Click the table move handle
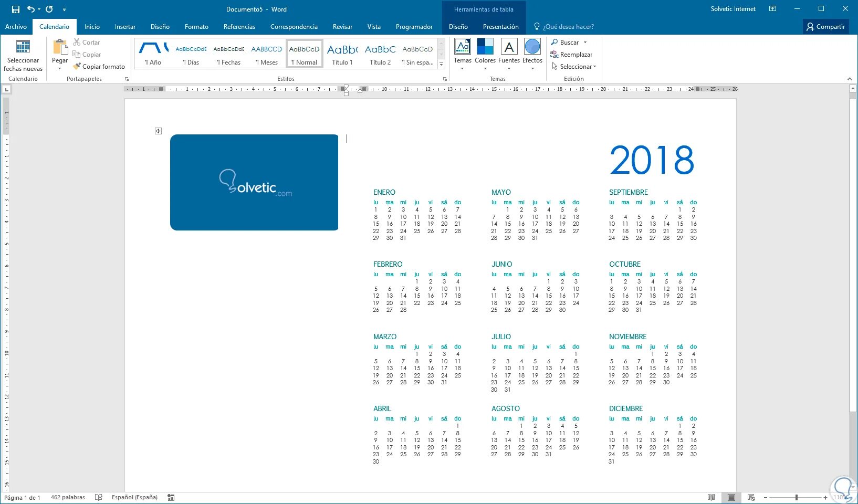 pyautogui.click(x=158, y=131)
